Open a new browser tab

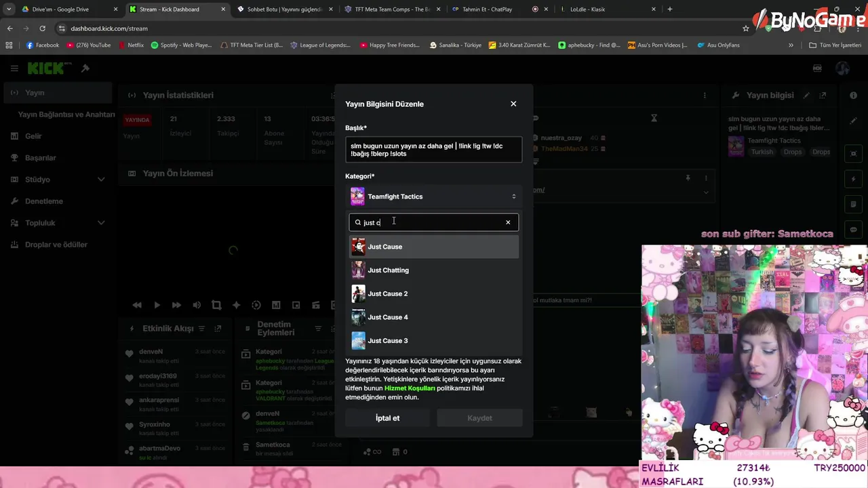pyautogui.click(x=670, y=9)
